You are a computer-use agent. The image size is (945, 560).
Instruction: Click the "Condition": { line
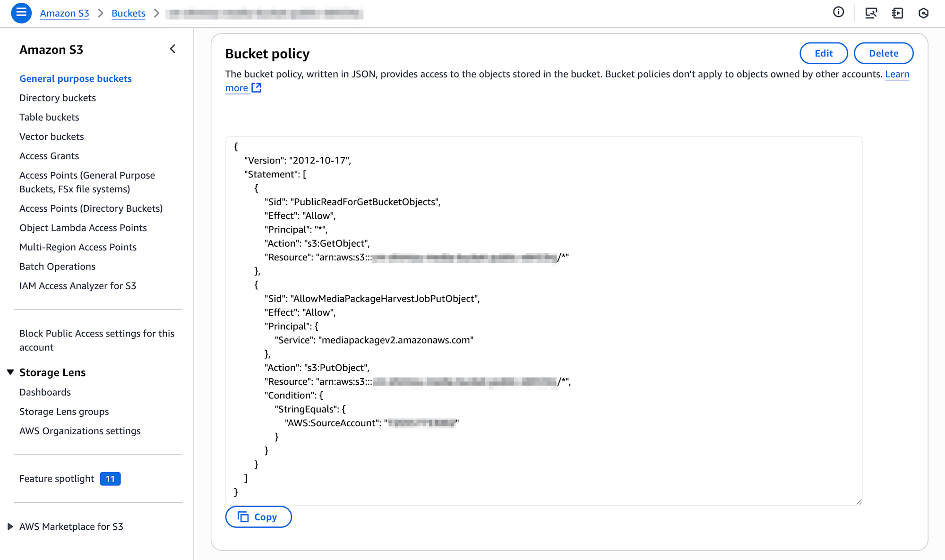[x=294, y=396]
